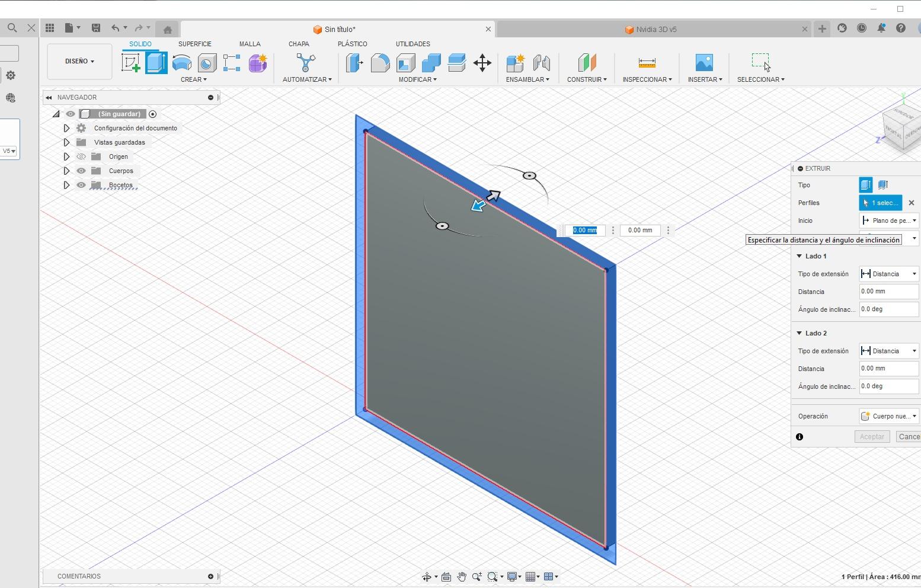Click the Perfiles '1 selec...' selector button
Viewport: 921px width, 588px height.
tap(881, 203)
